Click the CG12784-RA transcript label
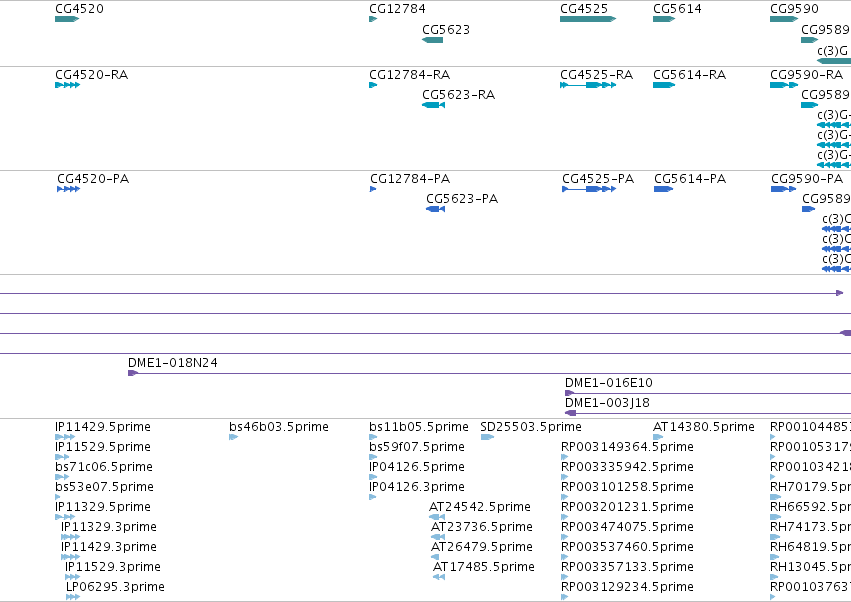The width and height of the screenshot is (851, 602). 410,74
